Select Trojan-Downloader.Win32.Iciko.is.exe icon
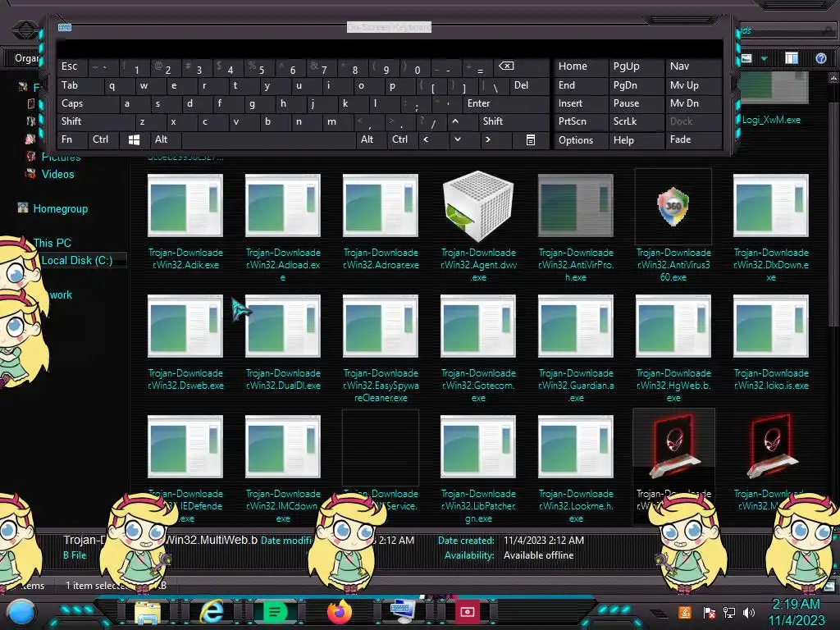Image resolution: width=840 pixels, height=630 pixels. pos(771,326)
